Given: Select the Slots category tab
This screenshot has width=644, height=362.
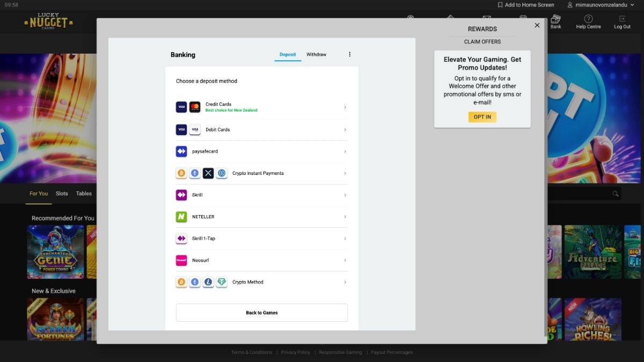Looking at the screenshot, I should point(62,194).
